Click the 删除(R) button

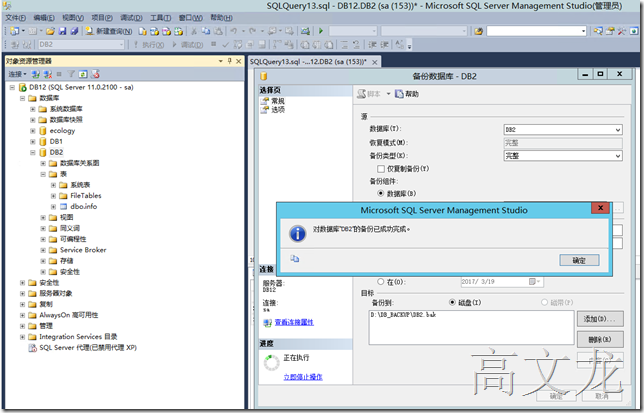[600, 340]
